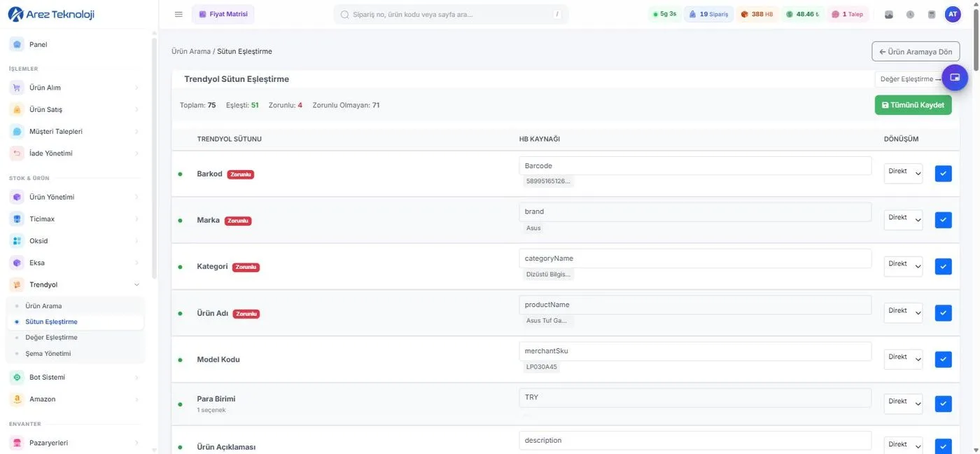The image size is (980, 454).
Task: Click the Ürün Satış bag icon
Action: [x=17, y=109]
